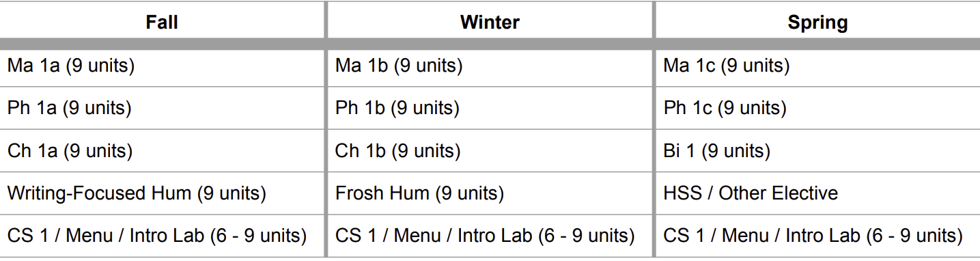The image size is (980, 261).
Task: Select the Ch 1b (9 units) cell
Action: 490,150
